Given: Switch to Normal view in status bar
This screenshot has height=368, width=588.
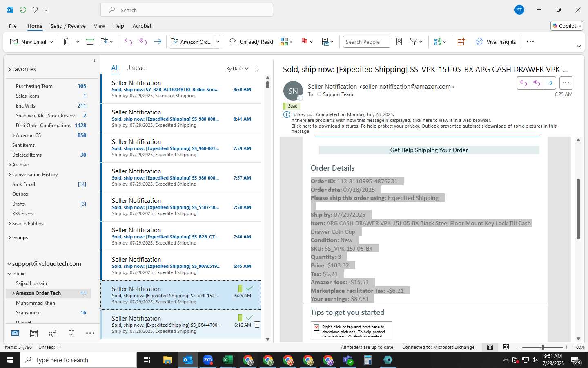Looking at the screenshot, I should click(x=490, y=347).
